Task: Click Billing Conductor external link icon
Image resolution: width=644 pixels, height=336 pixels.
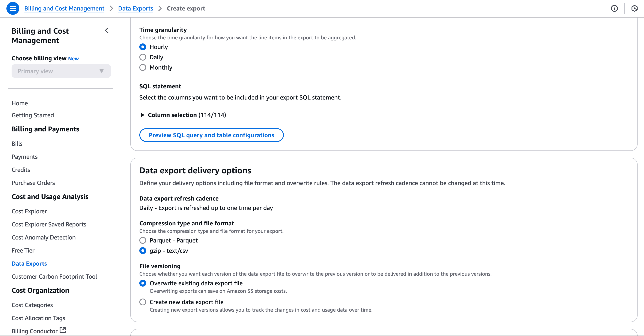Action: click(x=63, y=330)
